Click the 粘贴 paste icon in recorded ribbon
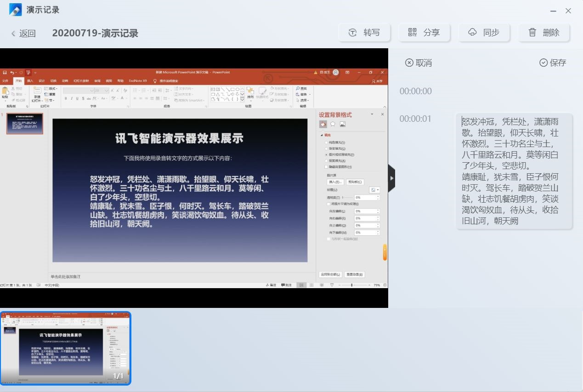This screenshot has height=392, width=583. [5, 91]
